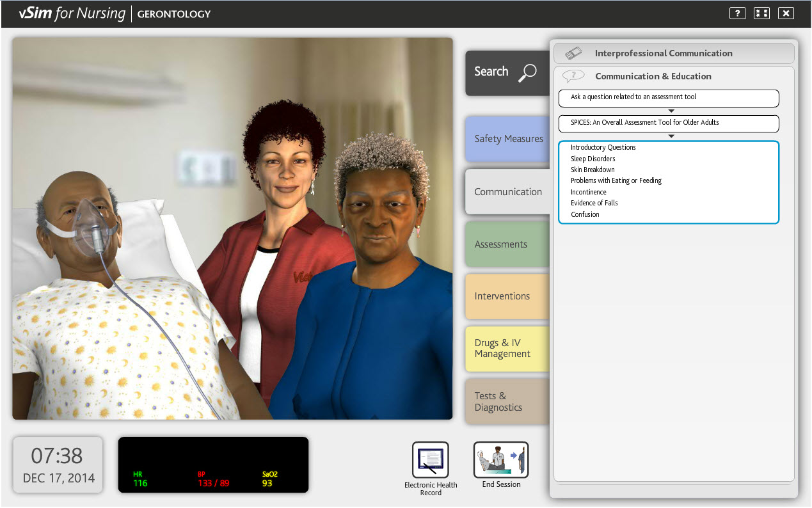Toggle fullscreen using the expand-arrows icon
The image size is (812, 508).
pos(761,13)
